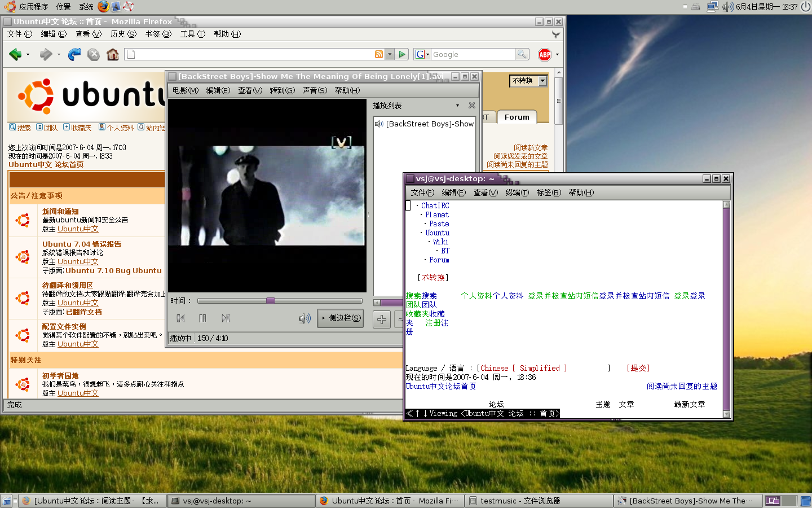812x508 pixels.
Task: Switch to testmusic 文件浏览器 taskbar window
Action: [x=540, y=501]
